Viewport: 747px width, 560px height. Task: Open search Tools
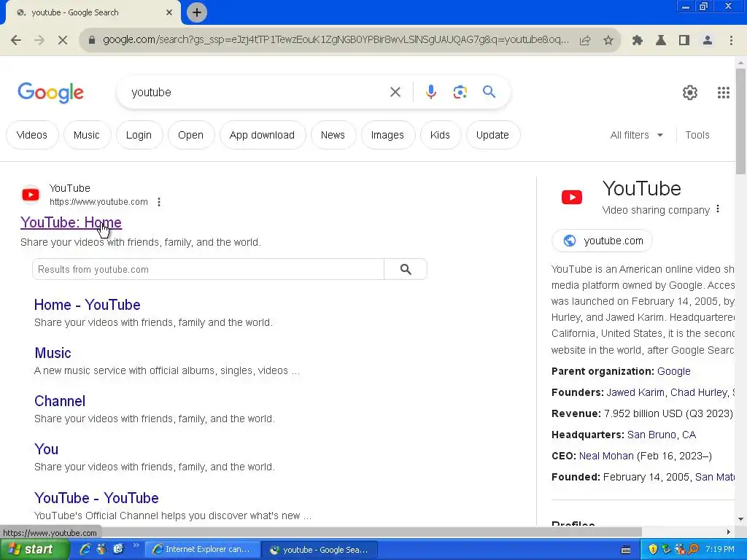point(697,135)
